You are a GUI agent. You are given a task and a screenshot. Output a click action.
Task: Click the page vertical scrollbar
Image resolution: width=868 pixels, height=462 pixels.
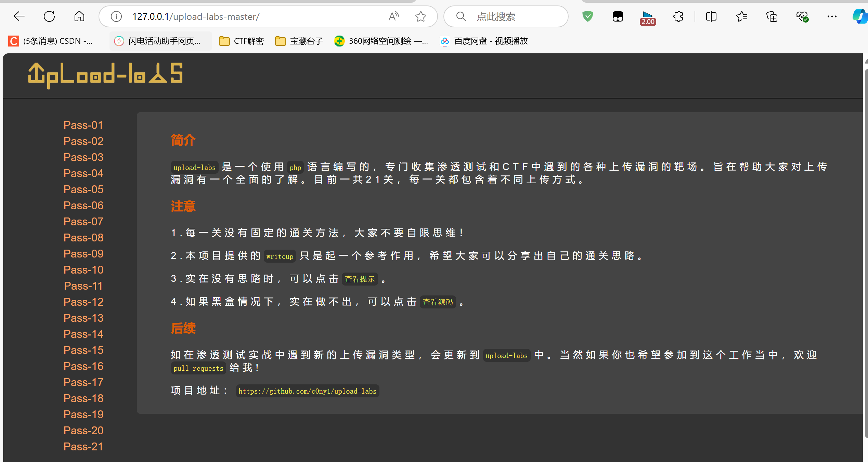pos(866,253)
